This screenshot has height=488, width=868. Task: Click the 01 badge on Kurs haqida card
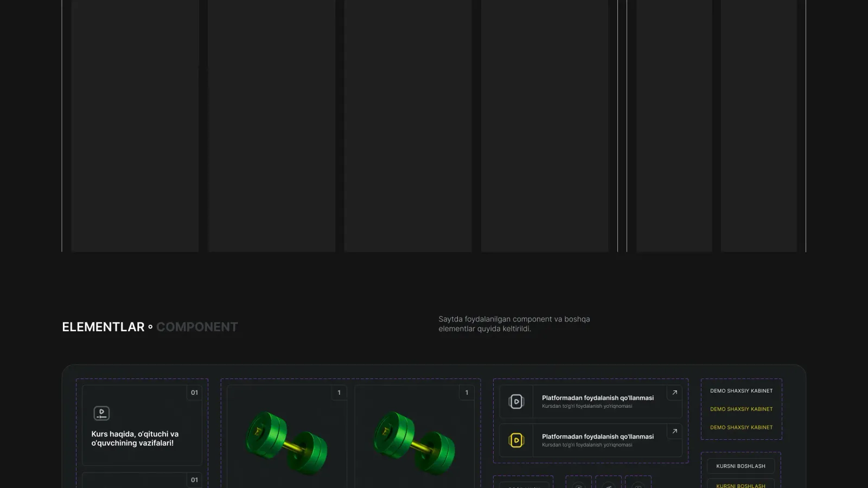(194, 393)
